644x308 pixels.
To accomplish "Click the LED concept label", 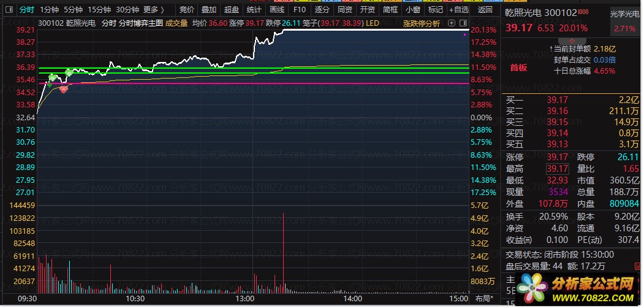I will tap(373, 23).
